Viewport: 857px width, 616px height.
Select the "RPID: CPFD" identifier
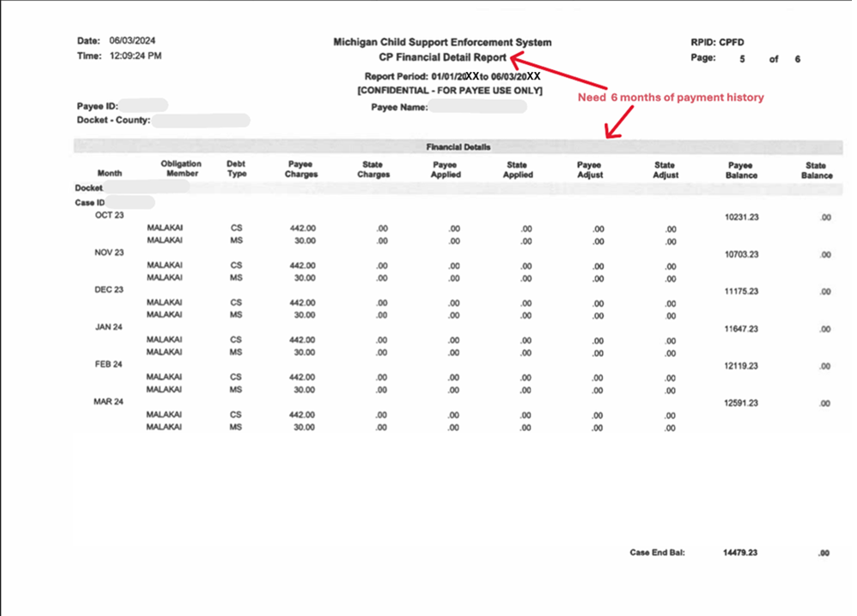click(x=717, y=42)
